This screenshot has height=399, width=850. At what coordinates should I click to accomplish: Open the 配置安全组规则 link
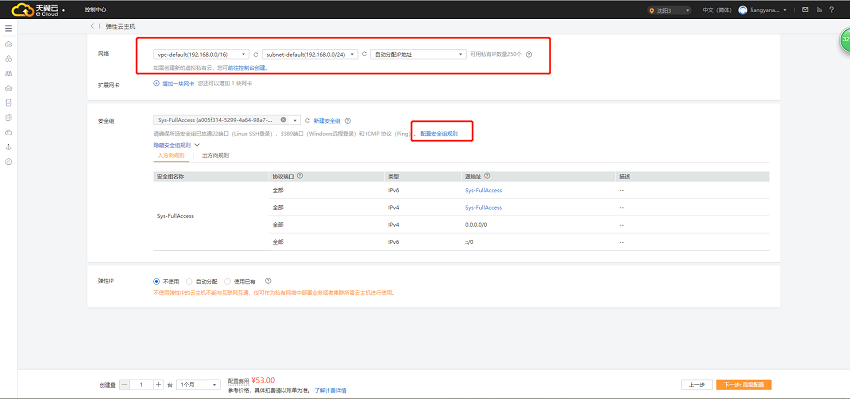coord(439,133)
